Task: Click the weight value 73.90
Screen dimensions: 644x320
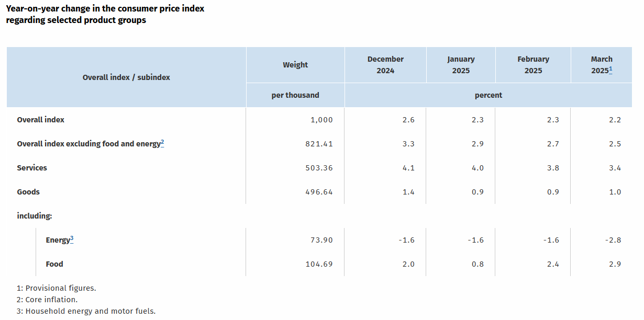Action: (321, 240)
